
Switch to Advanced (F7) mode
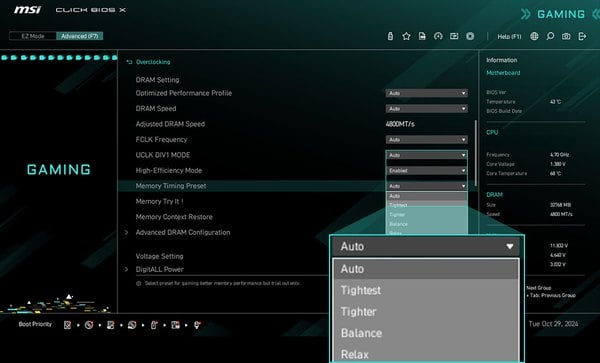[x=80, y=36]
